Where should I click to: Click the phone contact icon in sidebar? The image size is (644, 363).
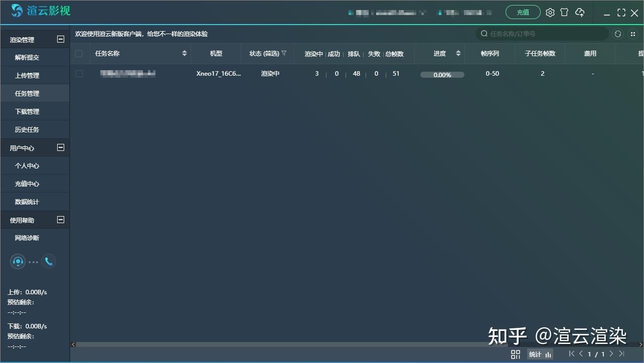49,261
